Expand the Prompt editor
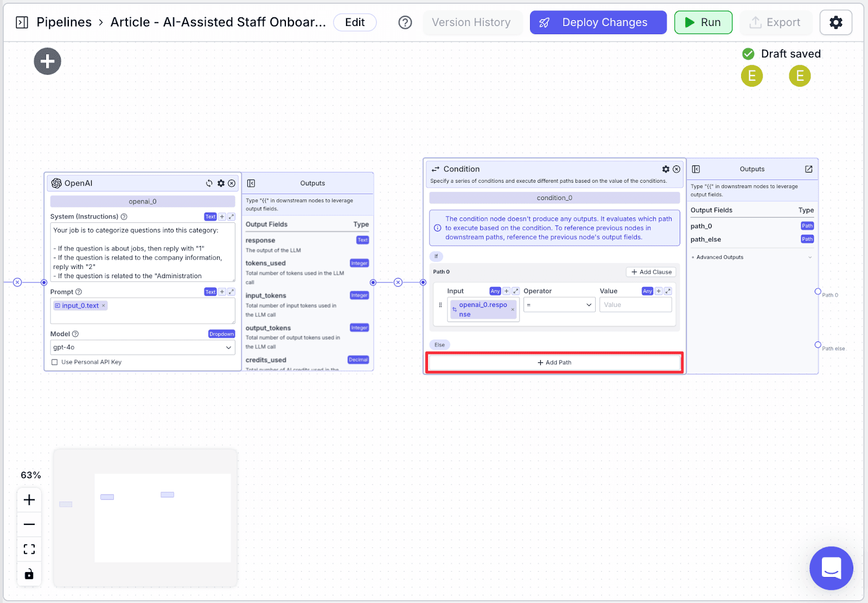The height and width of the screenshot is (603, 868). [231, 292]
